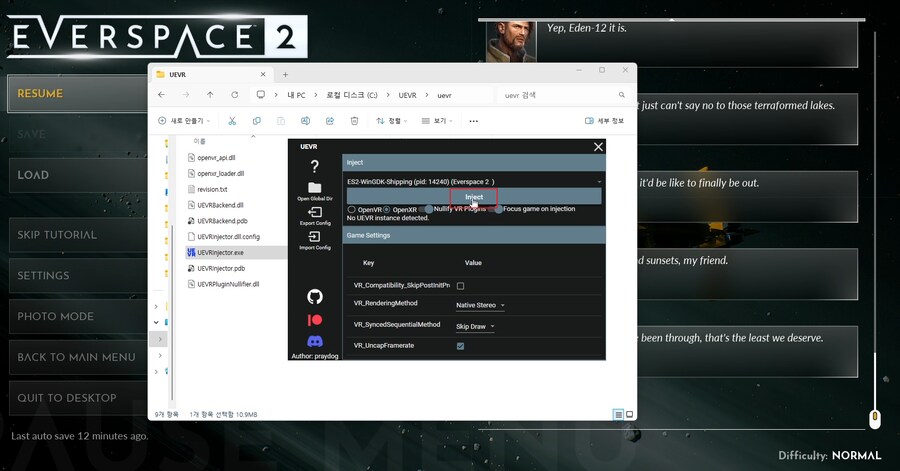Click the Copy icon in Explorer toolbar
The height and width of the screenshot is (471, 900).
click(257, 120)
